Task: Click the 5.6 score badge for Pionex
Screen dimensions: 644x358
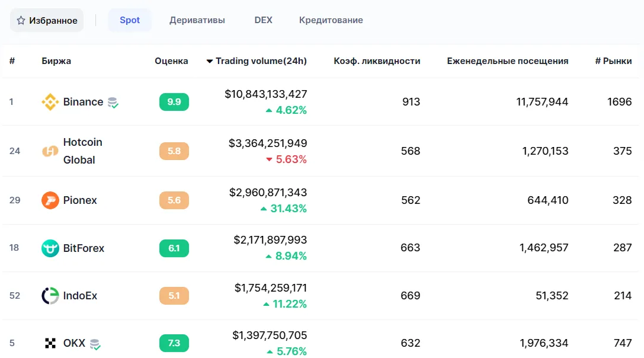Action: pyautogui.click(x=174, y=200)
